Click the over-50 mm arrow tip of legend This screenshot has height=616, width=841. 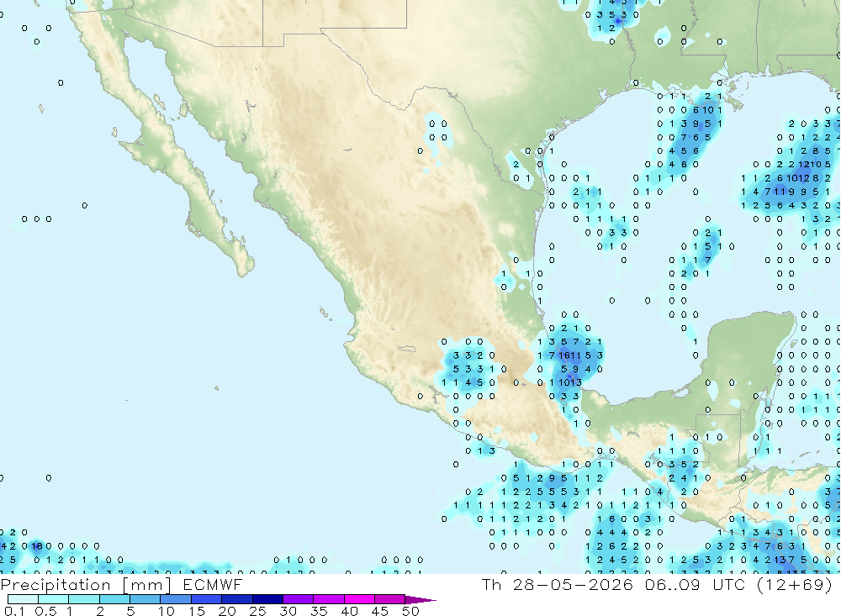(x=420, y=599)
